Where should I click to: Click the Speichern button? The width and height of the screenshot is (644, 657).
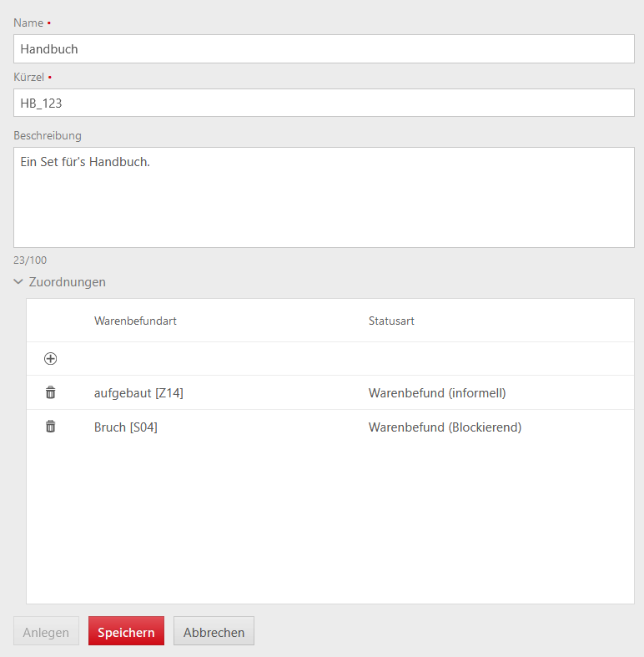[x=126, y=631]
